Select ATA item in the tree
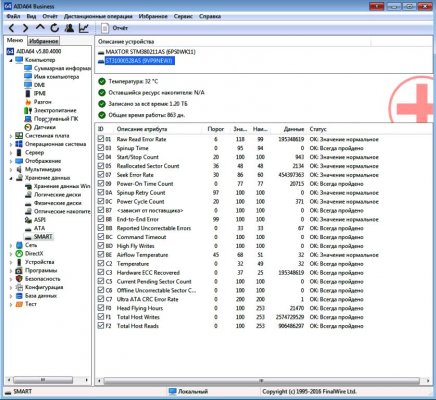The width and height of the screenshot is (436, 400). click(39, 228)
